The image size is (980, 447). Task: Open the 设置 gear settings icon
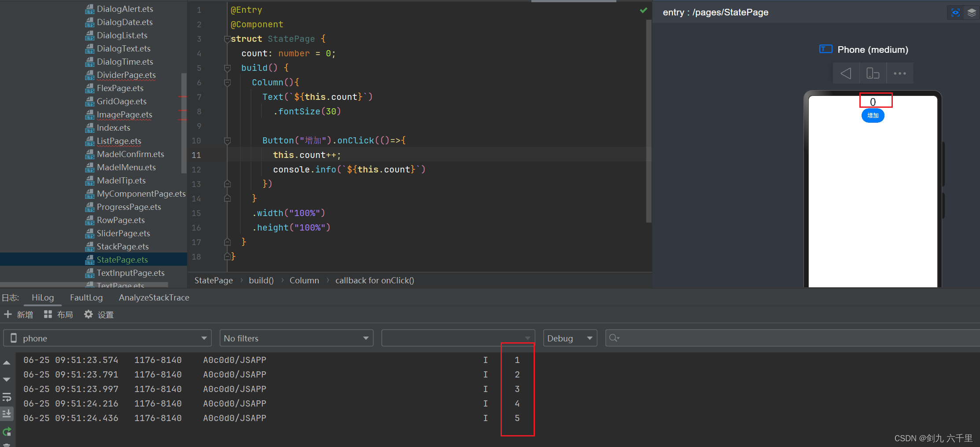pos(88,314)
